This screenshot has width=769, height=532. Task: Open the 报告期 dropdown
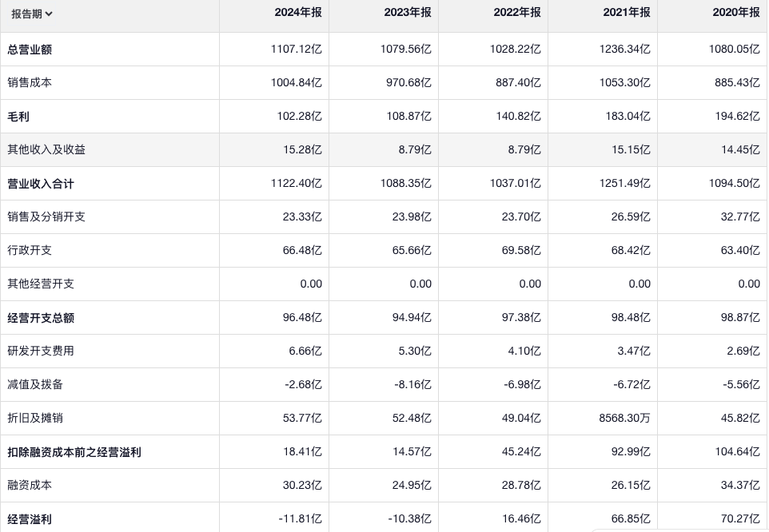coord(32,14)
